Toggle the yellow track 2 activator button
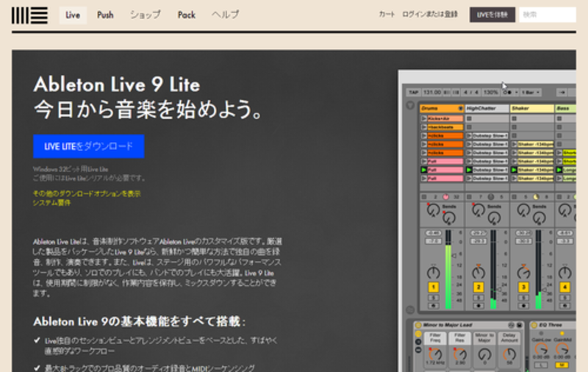588x372 pixels. click(478, 287)
